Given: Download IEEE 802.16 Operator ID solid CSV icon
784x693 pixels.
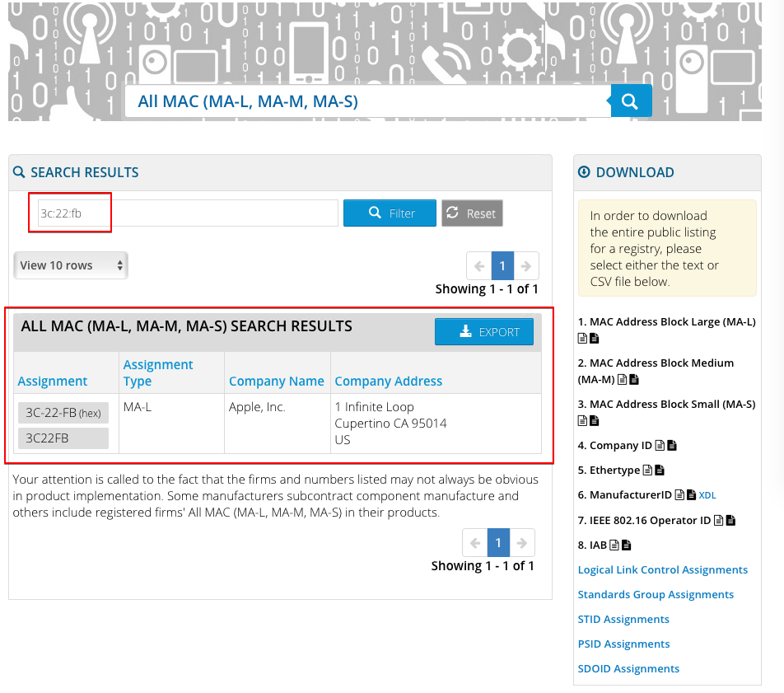Looking at the screenshot, I should pyautogui.click(x=730, y=521).
